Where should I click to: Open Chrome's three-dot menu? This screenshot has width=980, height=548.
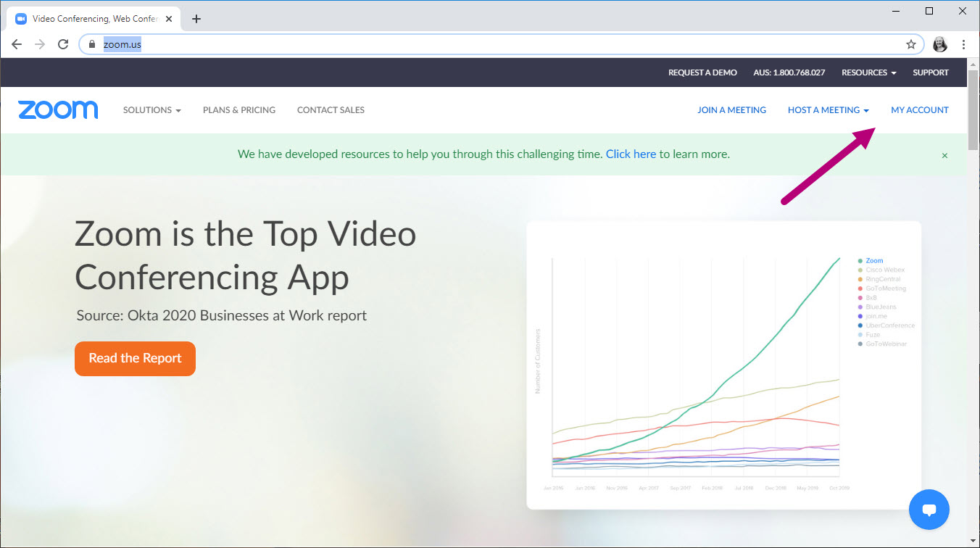[x=963, y=44]
